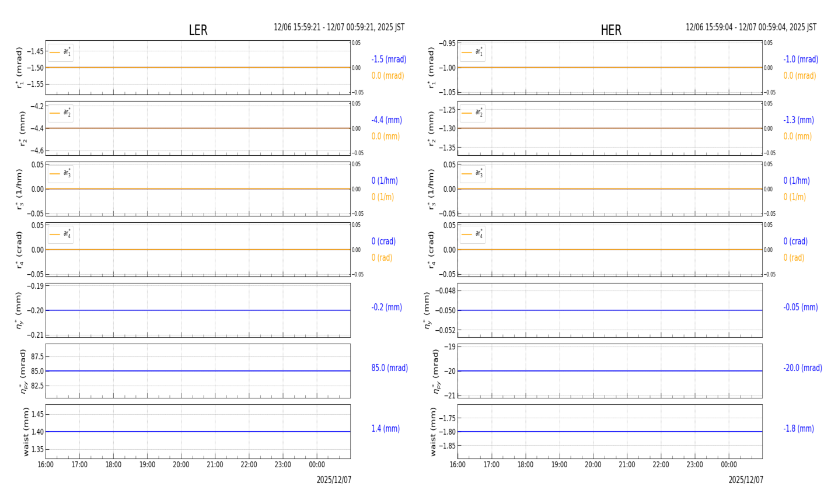Click the -19 tick label in HER
824x504 pixels.
pyautogui.click(x=450, y=346)
